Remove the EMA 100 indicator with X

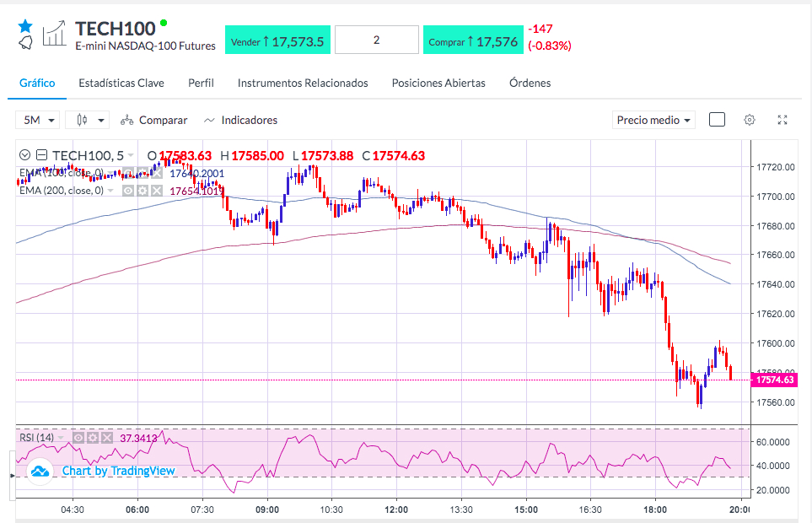pos(156,174)
